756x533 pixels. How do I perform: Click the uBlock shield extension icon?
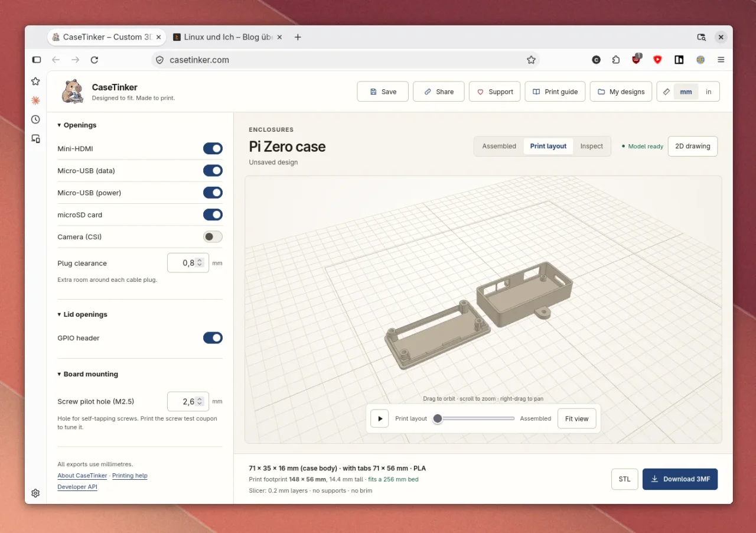636,59
